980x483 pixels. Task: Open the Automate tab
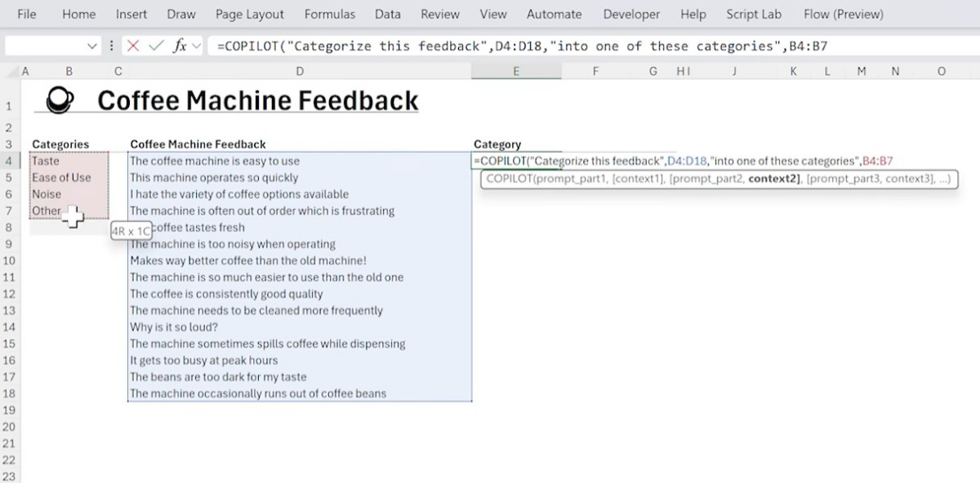pos(555,14)
